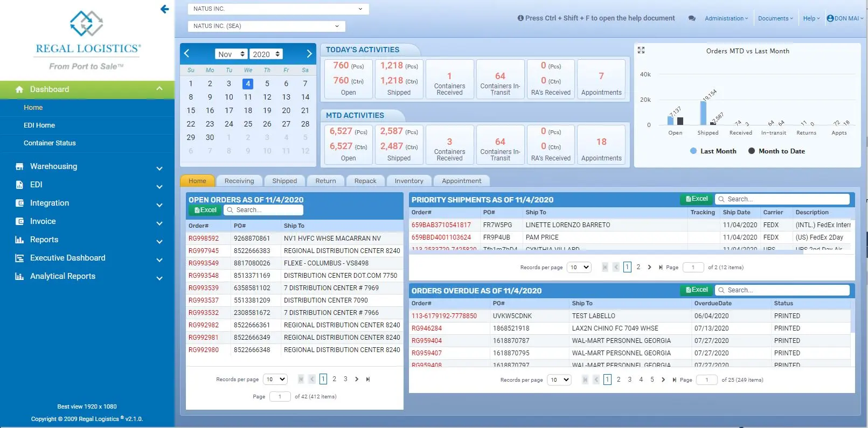Go to previous month in calendar
The height and width of the screenshot is (428, 868).
click(x=187, y=53)
